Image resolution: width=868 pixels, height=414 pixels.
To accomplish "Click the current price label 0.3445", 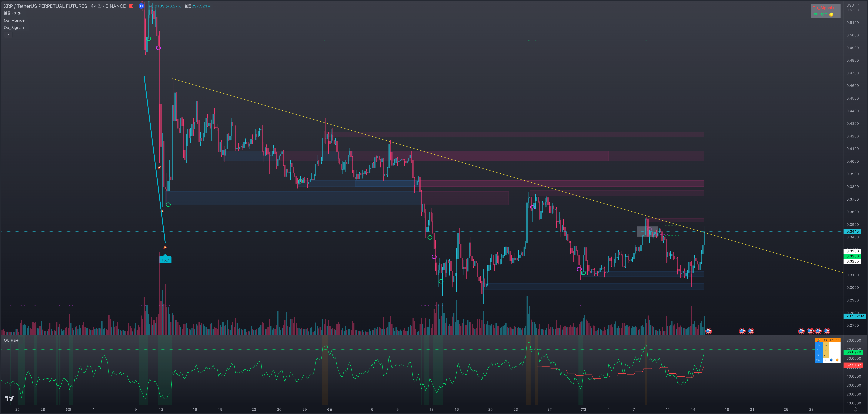I will 852,231.
